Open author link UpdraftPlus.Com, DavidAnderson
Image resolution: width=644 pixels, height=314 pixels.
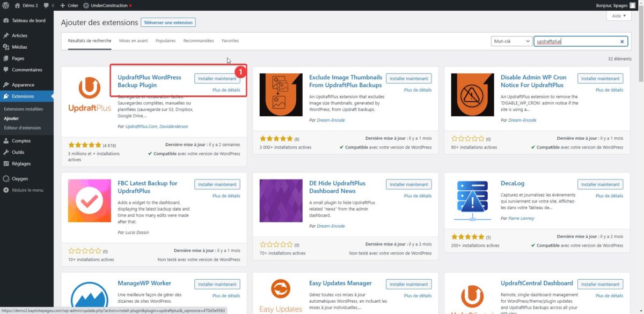[157, 126]
